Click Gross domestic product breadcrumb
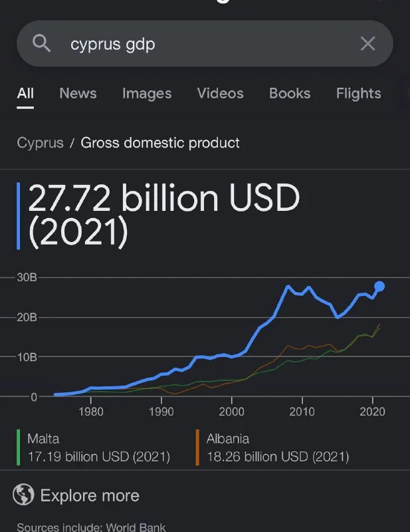Image resolution: width=410 pixels, height=532 pixels. [x=159, y=143]
